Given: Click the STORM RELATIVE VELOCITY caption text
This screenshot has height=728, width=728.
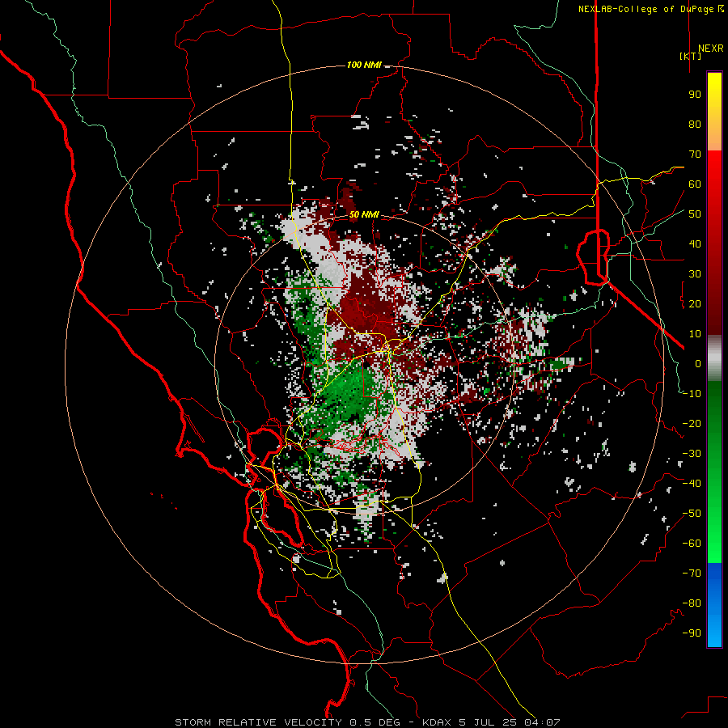Looking at the screenshot, I should [258, 722].
